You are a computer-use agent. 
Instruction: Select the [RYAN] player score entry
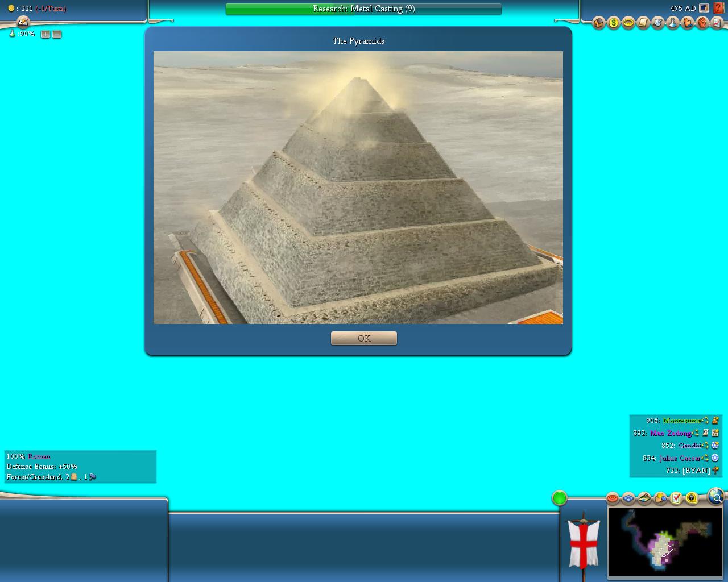(x=688, y=471)
